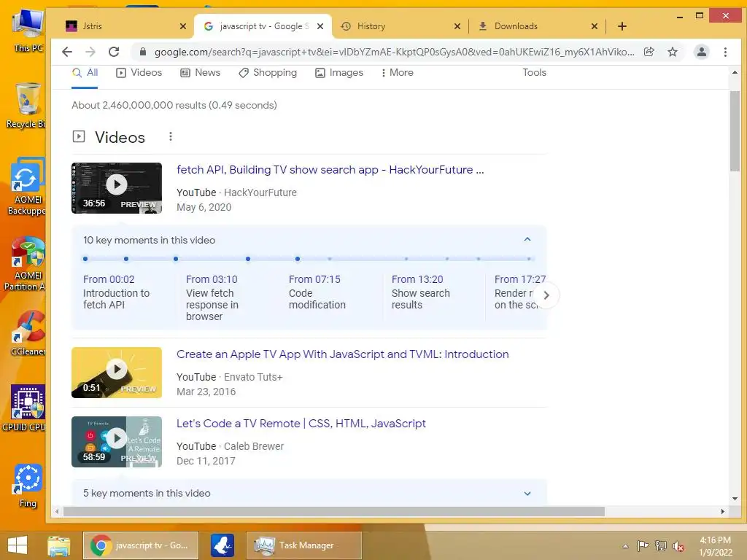Collapse the 10 key moments panel
Viewport: 747px width, 560px height.
[527, 239]
